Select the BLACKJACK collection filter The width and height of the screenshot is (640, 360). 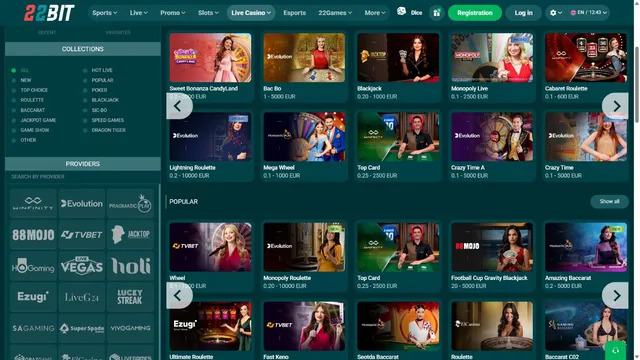(x=101, y=100)
